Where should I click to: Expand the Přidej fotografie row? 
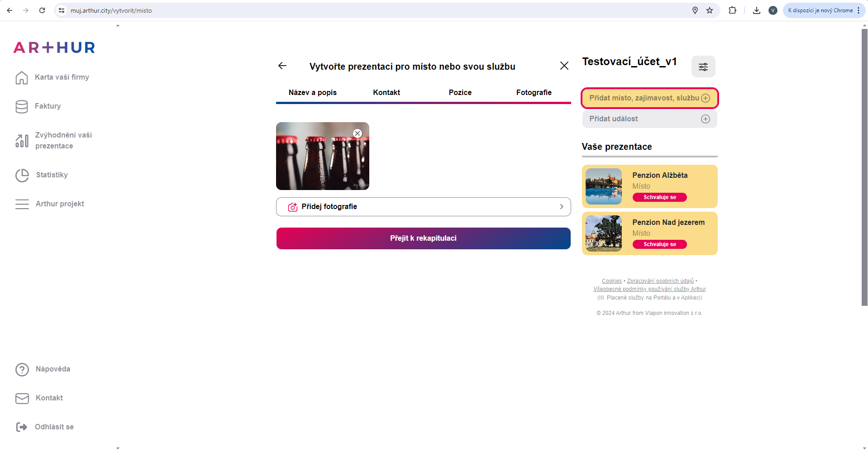[423, 207]
